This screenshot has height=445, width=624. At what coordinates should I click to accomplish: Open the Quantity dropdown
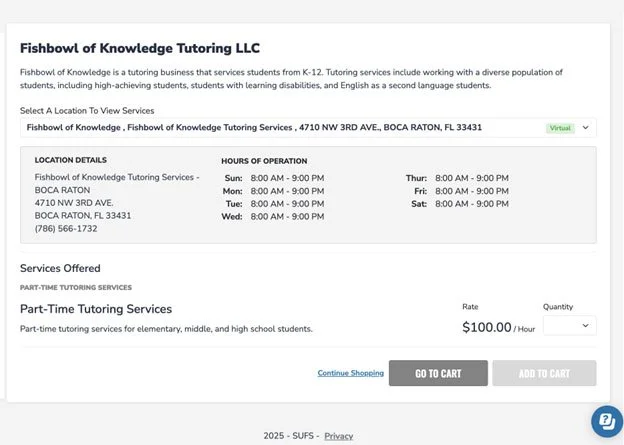pos(569,326)
